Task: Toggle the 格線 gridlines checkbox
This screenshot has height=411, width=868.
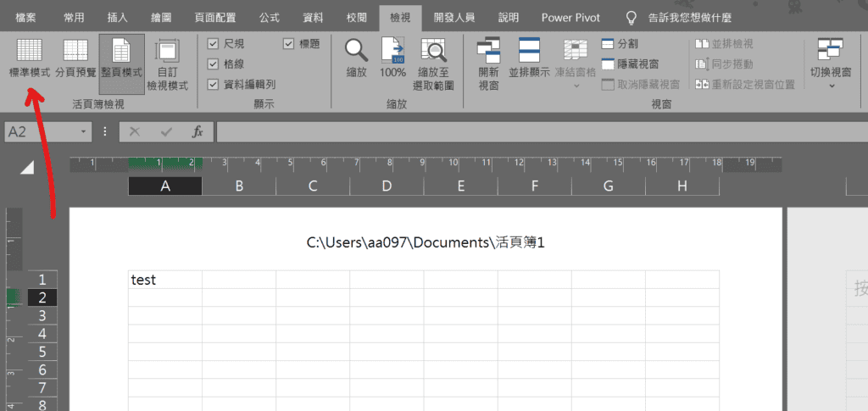Action: (213, 64)
